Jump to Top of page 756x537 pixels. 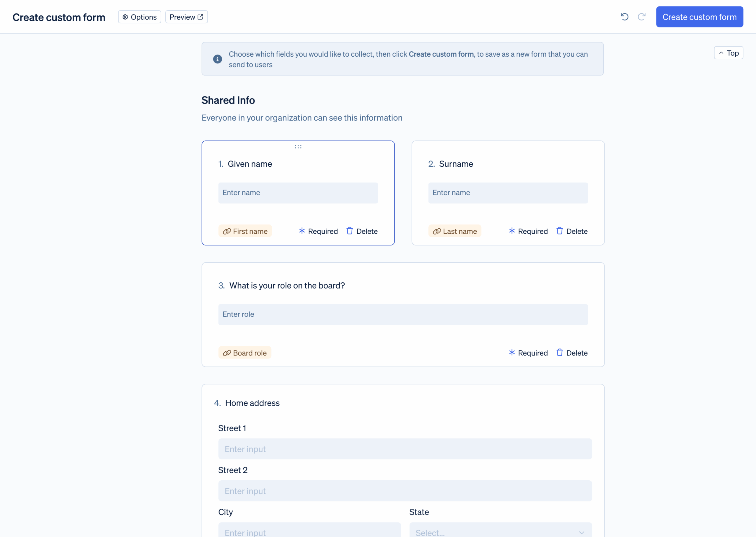(729, 53)
